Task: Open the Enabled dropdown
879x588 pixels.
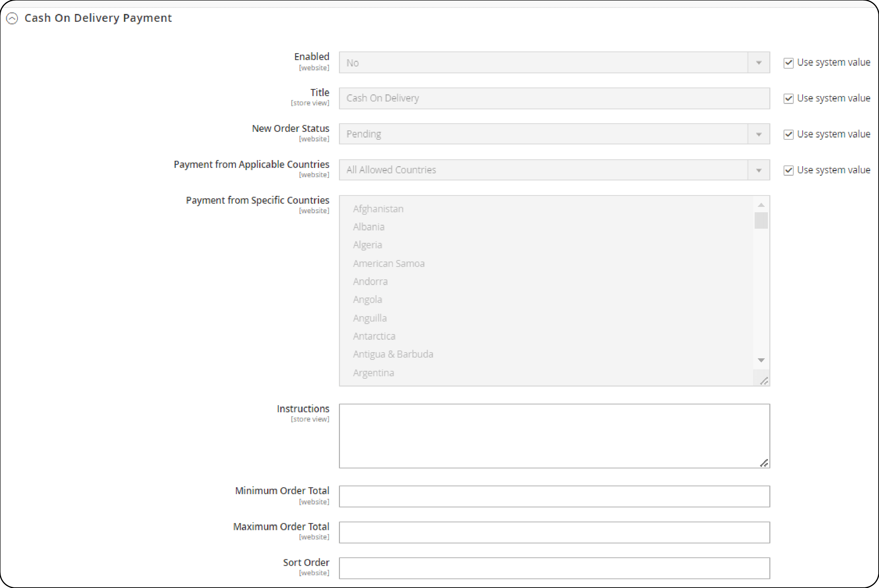Action: click(x=554, y=63)
